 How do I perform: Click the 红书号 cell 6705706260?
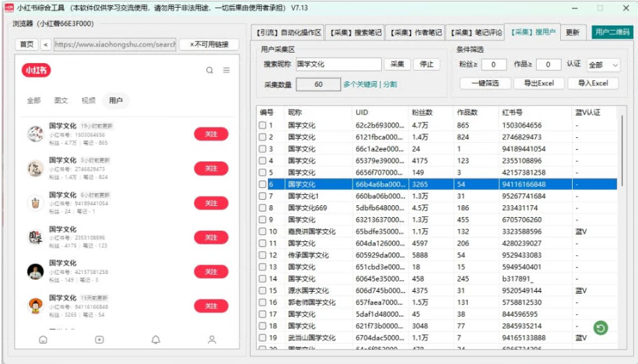click(535, 220)
